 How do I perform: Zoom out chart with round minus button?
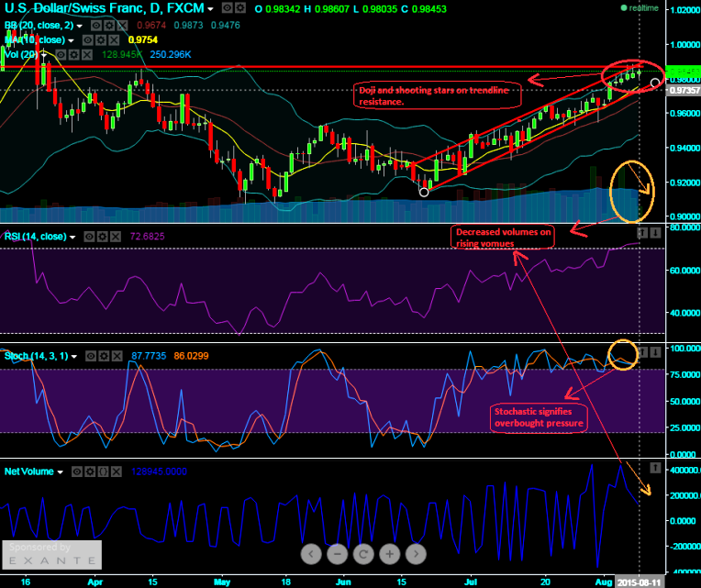[x=338, y=554]
